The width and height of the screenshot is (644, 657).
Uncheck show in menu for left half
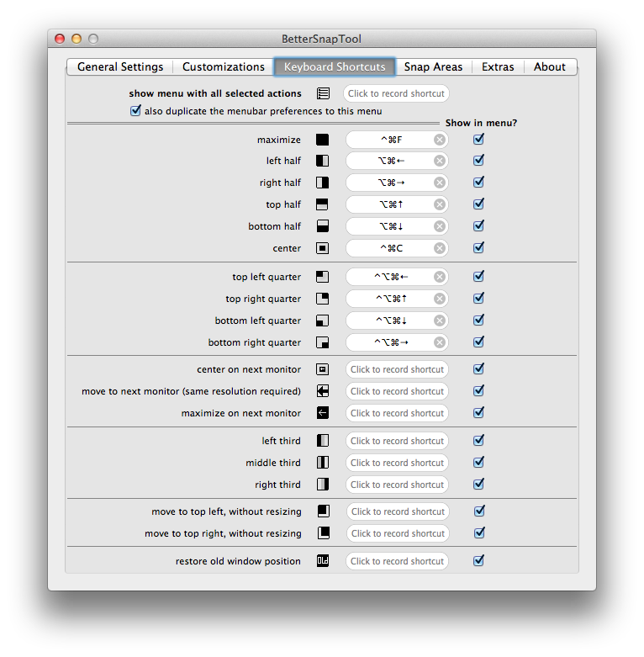coord(478,161)
